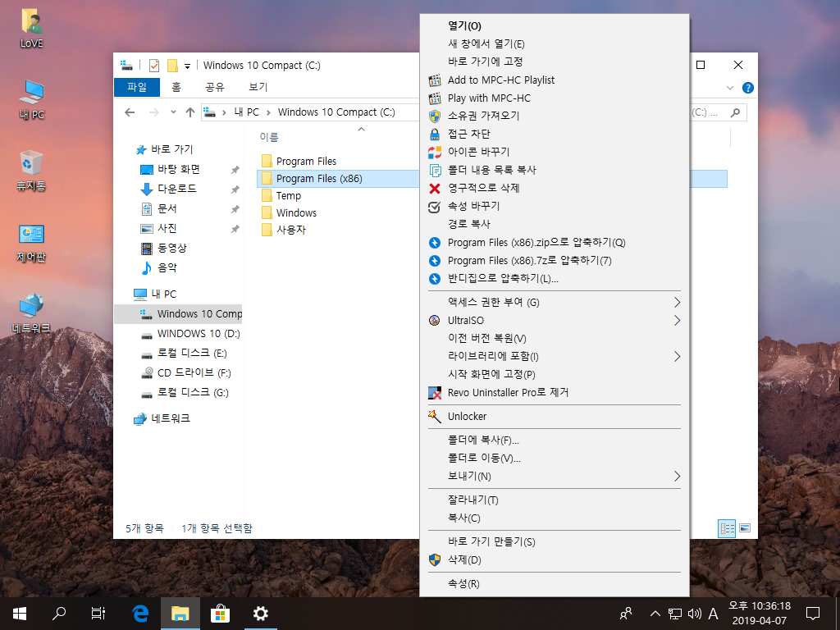The height and width of the screenshot is (630, 840).
Task: Expand 라이브러리에 포함(I) submenu
Action: [x=555, y=356]
